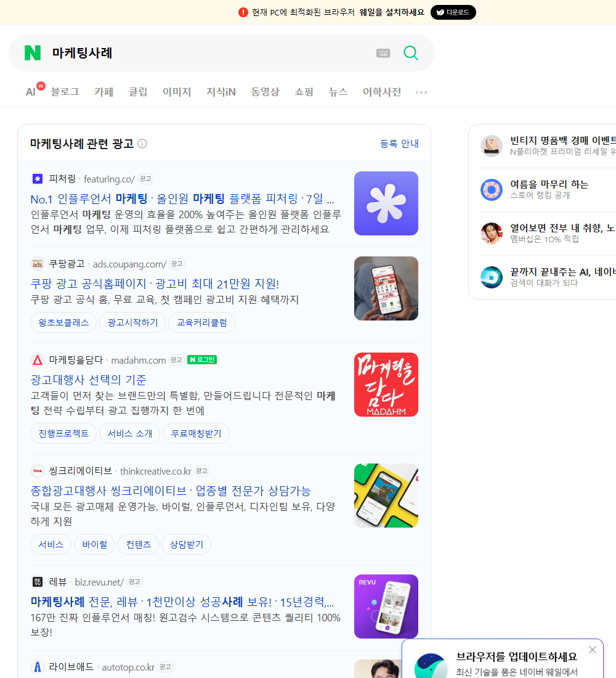This screenshot has height=678, width=616.
Task: Click the 라이브애드 blue A favicon
Action: click(x=38, y=667)
